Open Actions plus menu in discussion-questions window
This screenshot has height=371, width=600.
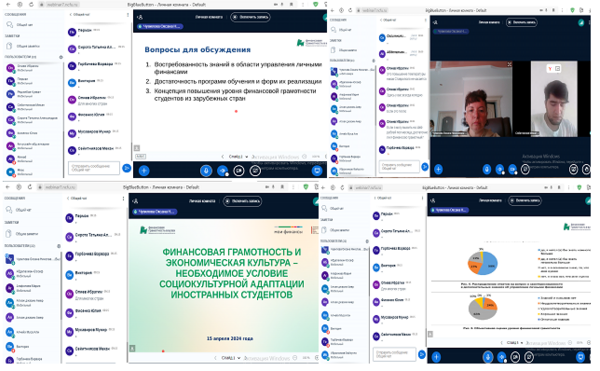click(x=144, y=171)
